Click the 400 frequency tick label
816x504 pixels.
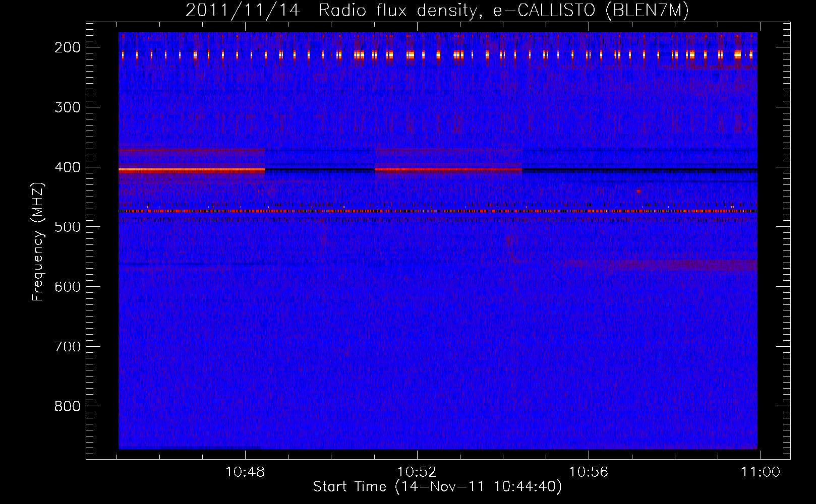pyautogui.click(x=67, y=167)
